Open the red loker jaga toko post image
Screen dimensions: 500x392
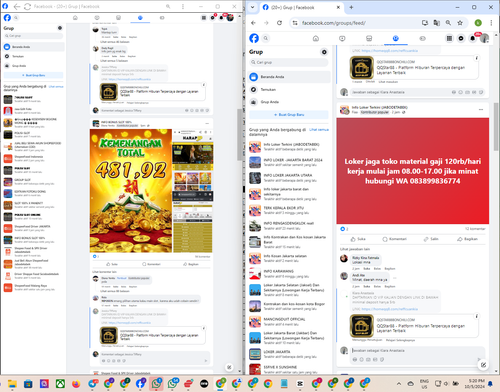click(413, 171)
